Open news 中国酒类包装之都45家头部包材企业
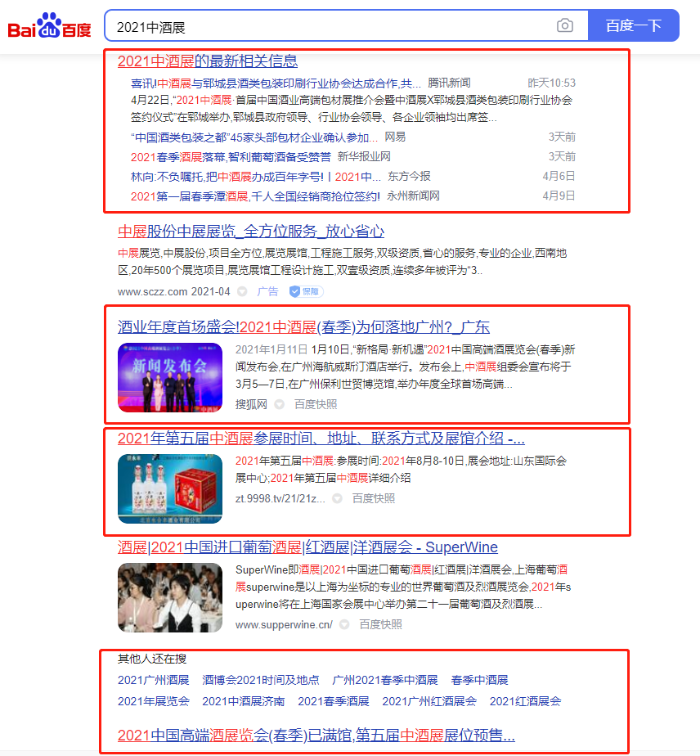700x756 pixels. 254,137
